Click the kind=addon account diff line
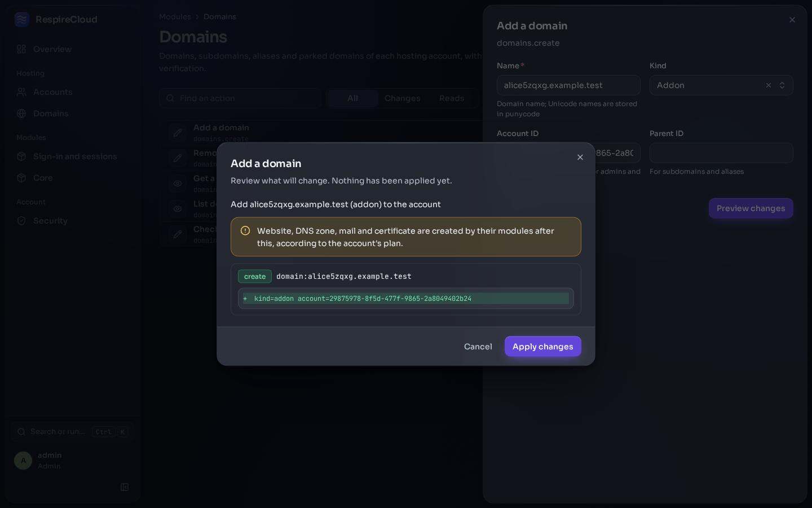812x508 pixels. tap(406, 299)
